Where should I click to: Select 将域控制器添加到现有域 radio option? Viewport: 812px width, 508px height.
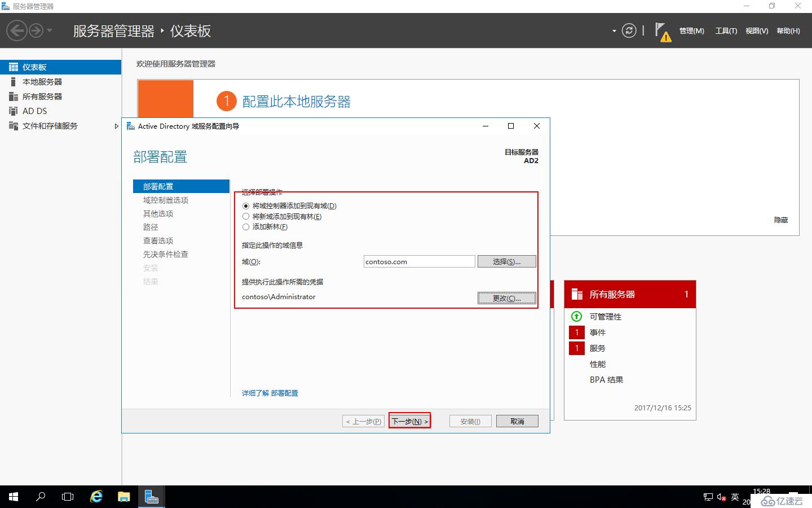pyautogui.click(x=246, y=206)
